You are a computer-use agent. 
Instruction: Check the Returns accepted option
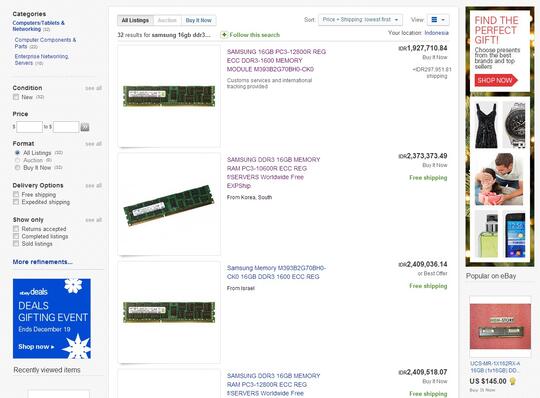(16, 229)
